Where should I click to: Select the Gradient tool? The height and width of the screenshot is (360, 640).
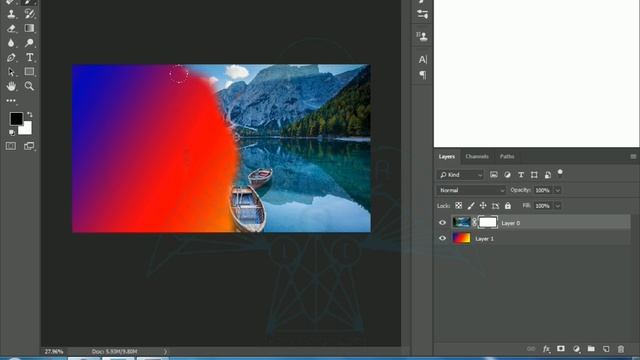[x=29, y=28]
